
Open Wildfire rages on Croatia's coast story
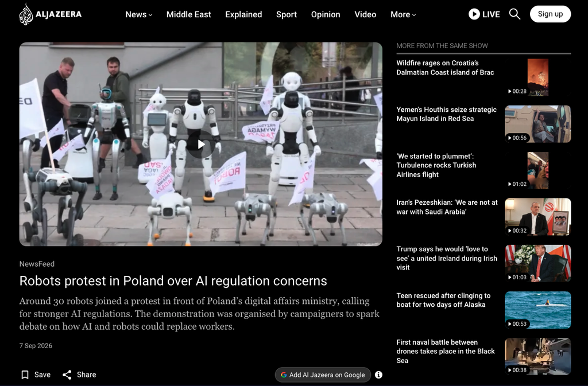tap(445, 68)
